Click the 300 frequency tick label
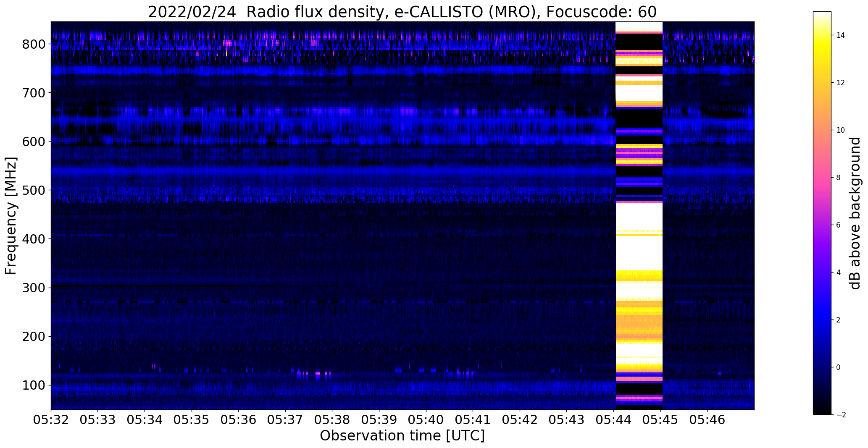The width and height of the screenshot is (868, 448). pyautogui.click(x=34, y=288)
